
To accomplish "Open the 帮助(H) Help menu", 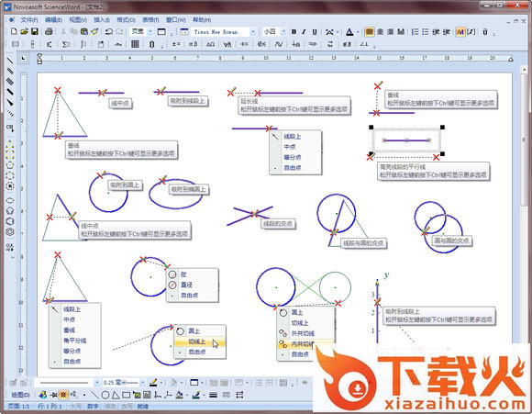I will (202, 20).
